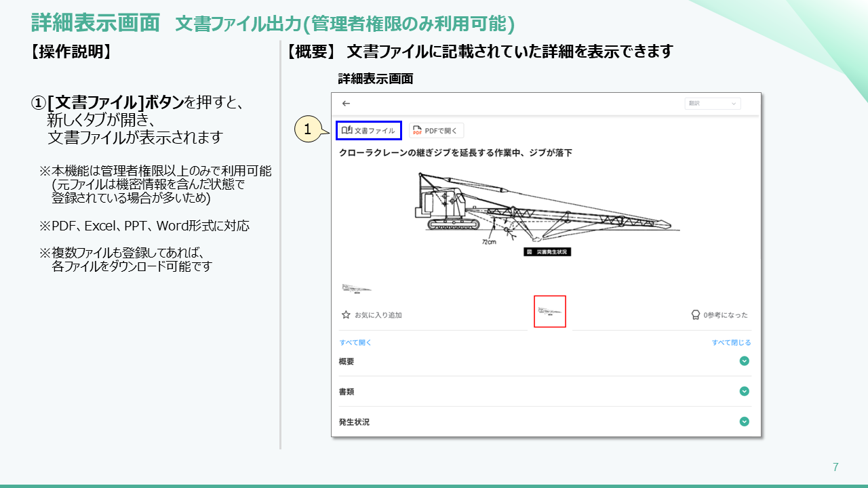Click the back arrow at the top left
This screenshot has width=868, height=488.
pyautogui.click(x=347, y=103)
